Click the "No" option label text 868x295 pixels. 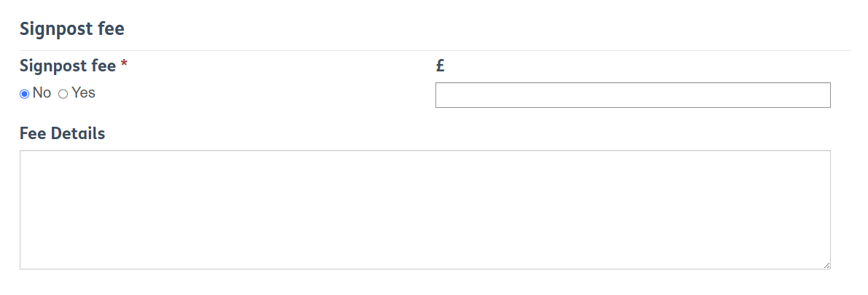(x=42, y=93)
